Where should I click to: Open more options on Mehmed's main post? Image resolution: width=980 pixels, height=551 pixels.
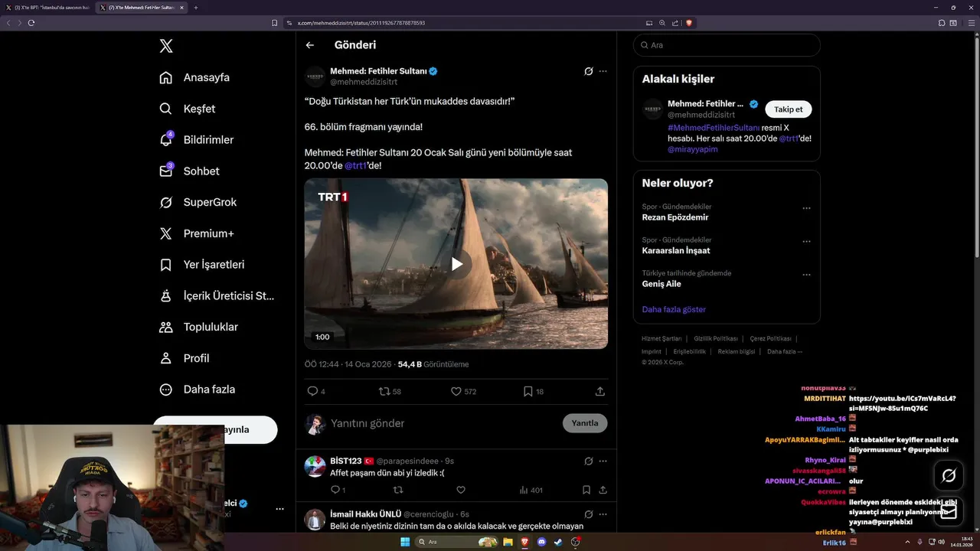pyautogui.click(x=603, y=71)
